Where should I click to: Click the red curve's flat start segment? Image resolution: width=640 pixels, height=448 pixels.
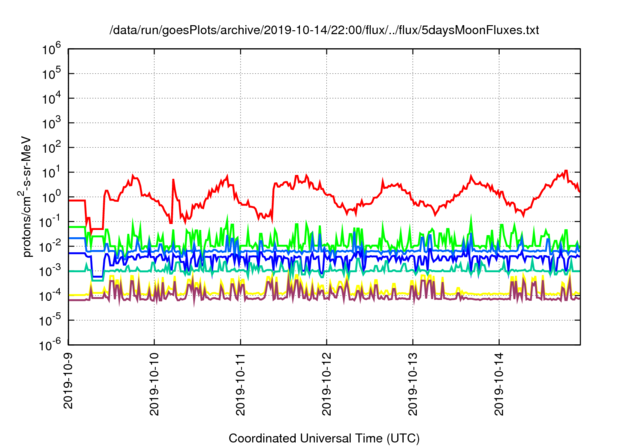77,200
